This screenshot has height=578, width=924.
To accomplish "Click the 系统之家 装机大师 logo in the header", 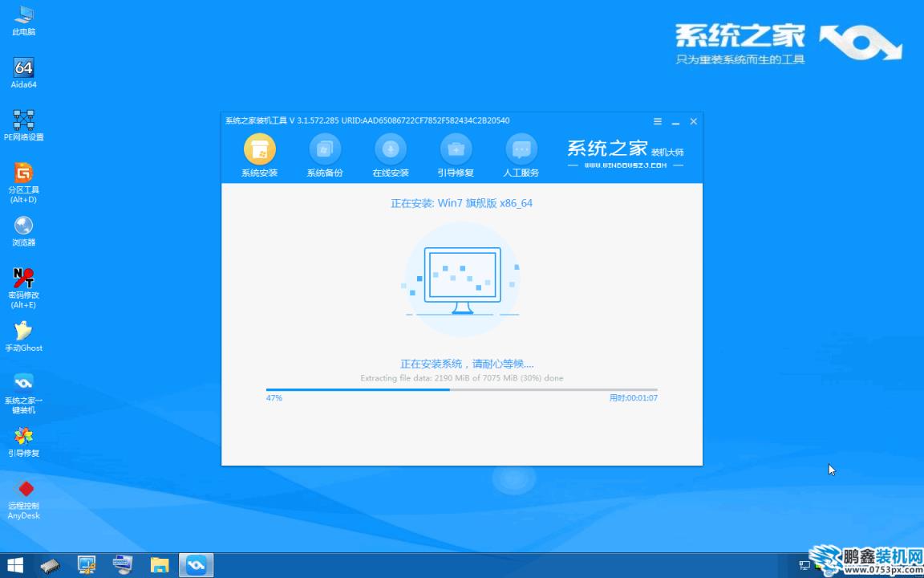I will pos(626,153).
